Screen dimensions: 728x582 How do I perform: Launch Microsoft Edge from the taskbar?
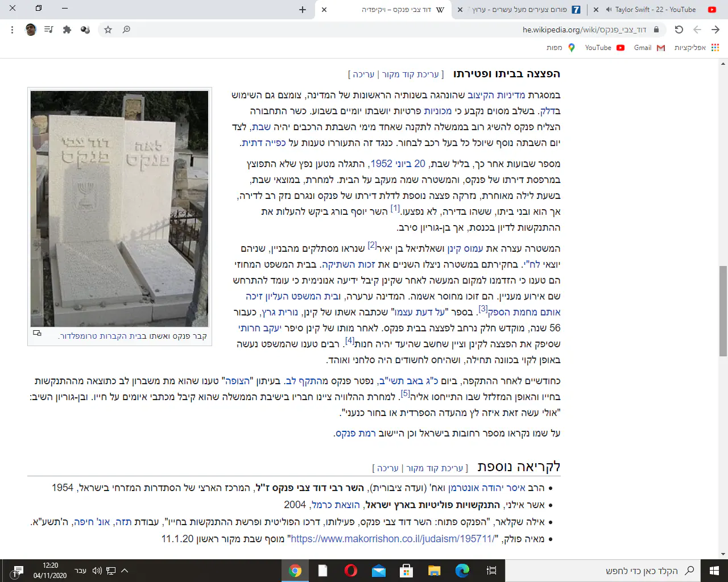pos(462,571)
